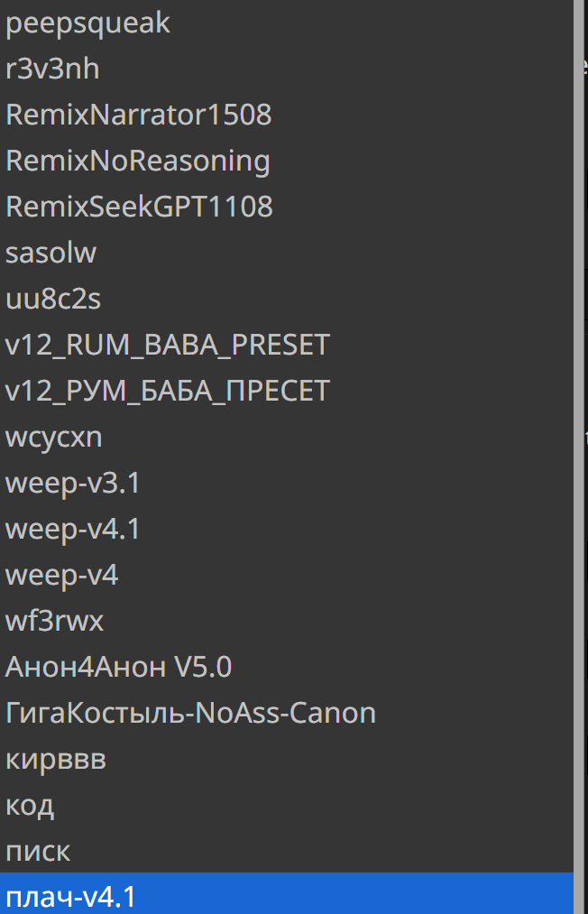The image size is (588, 914).
Task: Select the код option
Action: [30, 806]
